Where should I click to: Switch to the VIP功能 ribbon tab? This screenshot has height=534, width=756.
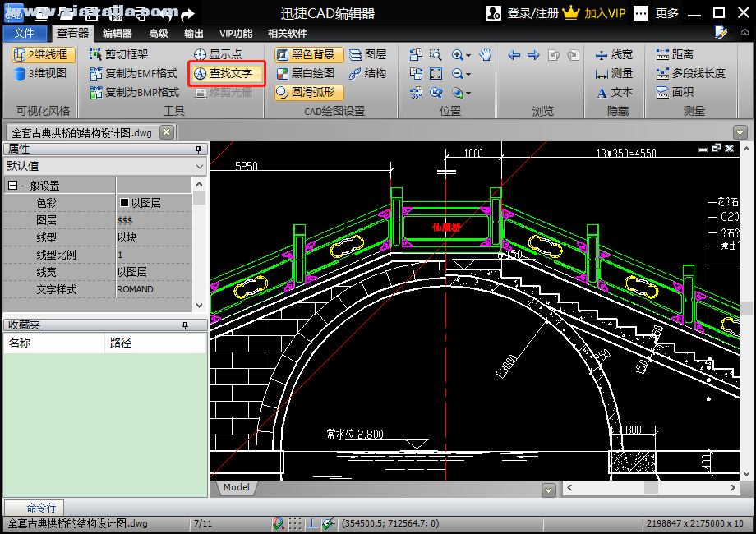[236, 33]
